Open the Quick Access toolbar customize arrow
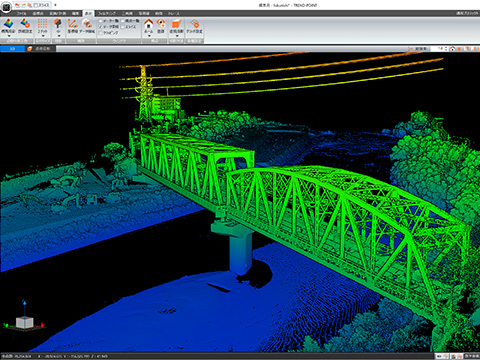The width and height of the screenshot is (480, 360). click(55, 5)
